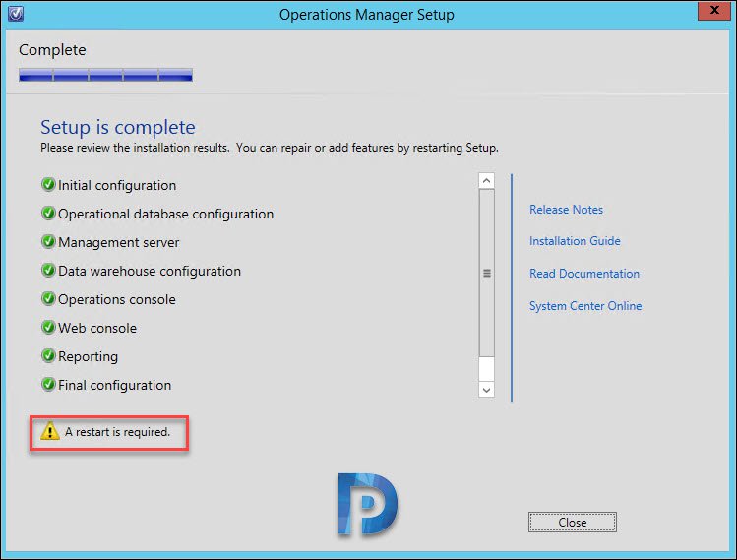Viewport: 737px width, 560px height.
Task: Select the 'Operational database configuration' text
Action: coord(165,214)
